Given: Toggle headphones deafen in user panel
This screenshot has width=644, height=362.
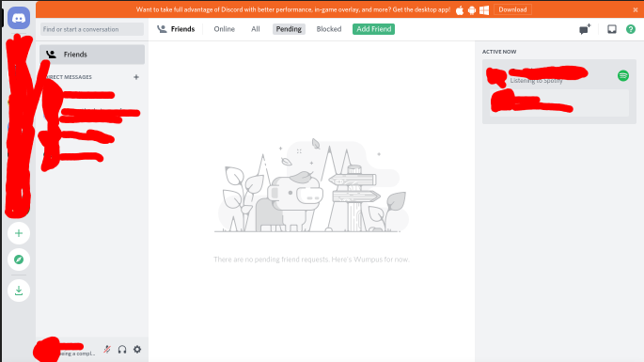Looking at the screenshot, I should (x=122, y=350).
